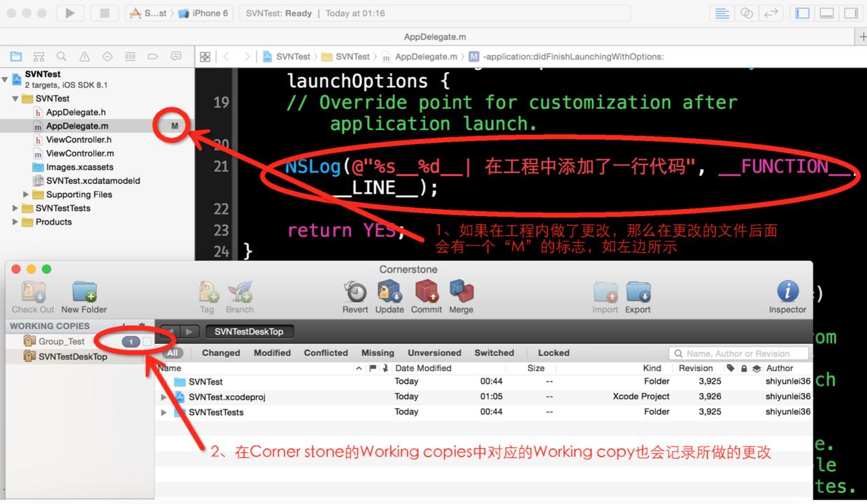This screenshot has width=867, height=504.
Task: Show the Version editor
Action: [771, 13]
